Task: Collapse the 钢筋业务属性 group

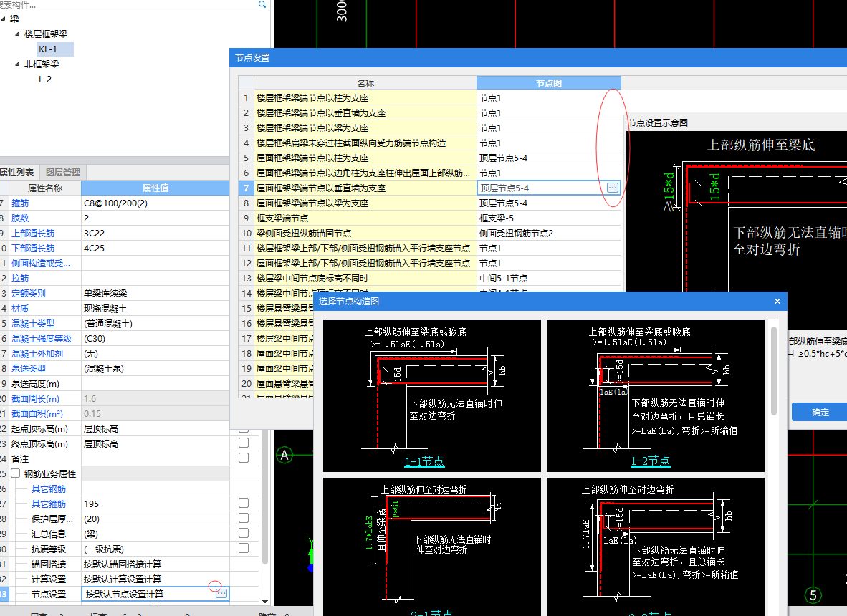Action: pos(15,474)
